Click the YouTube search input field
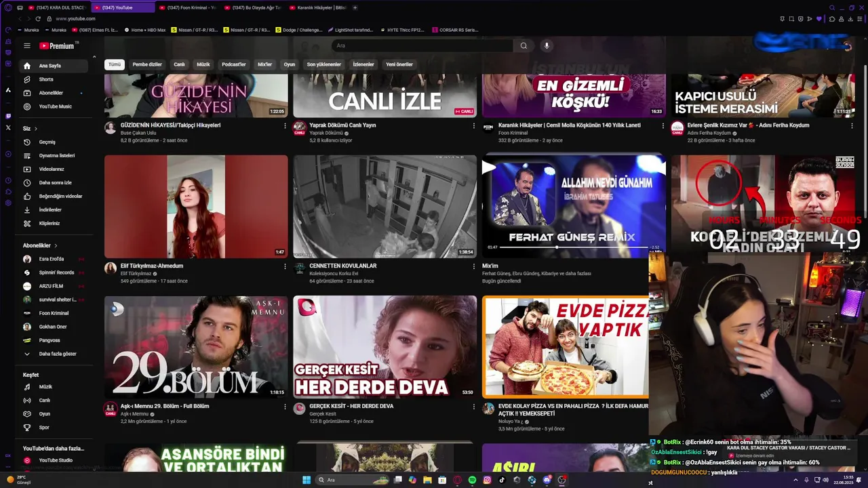 pos(422,45)
